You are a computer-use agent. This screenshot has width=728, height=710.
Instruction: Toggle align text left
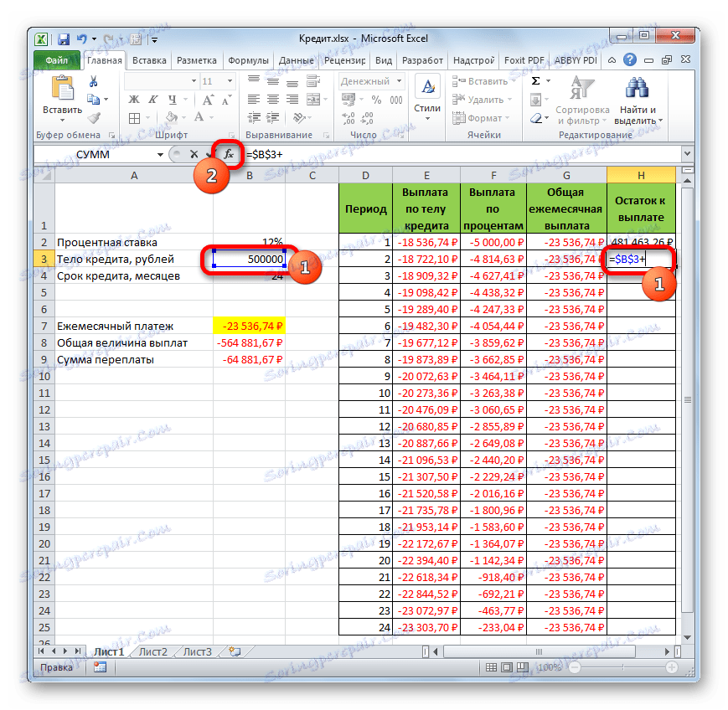(x=254, y=99)
